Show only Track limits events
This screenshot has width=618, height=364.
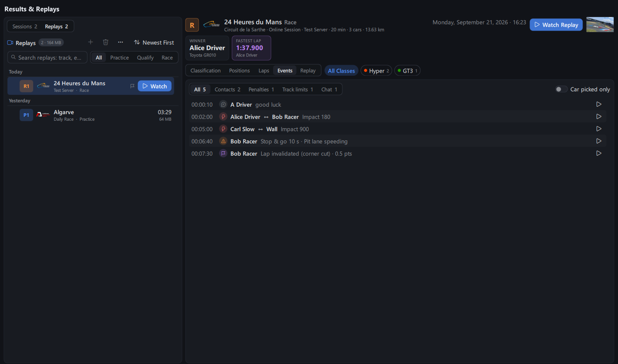298,89
